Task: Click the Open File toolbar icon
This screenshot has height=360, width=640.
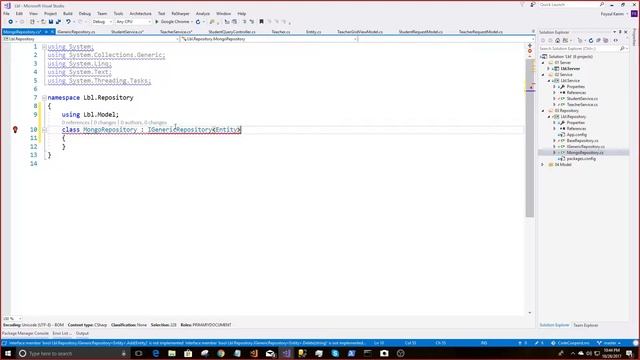Action: [43, 22]
